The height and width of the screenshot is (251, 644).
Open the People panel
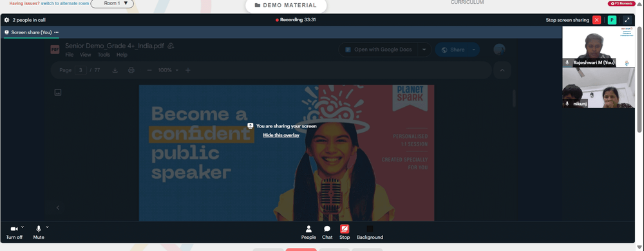308,232
